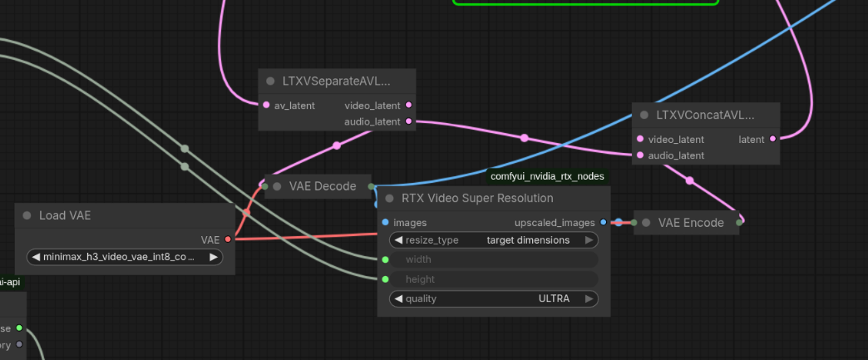
Task: Step resize_type to previous option
Action: tap(398, 239)
